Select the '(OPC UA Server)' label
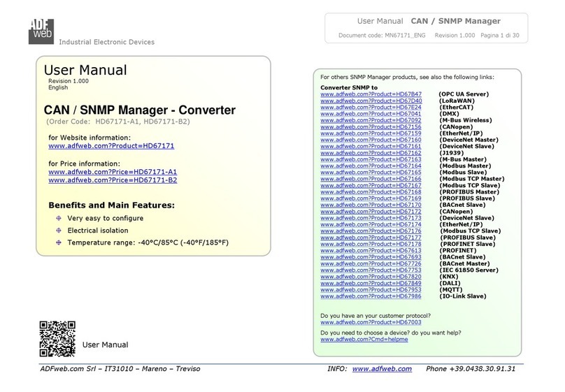Viewport: 565px width, 392px height. click(x=464, y=94)
